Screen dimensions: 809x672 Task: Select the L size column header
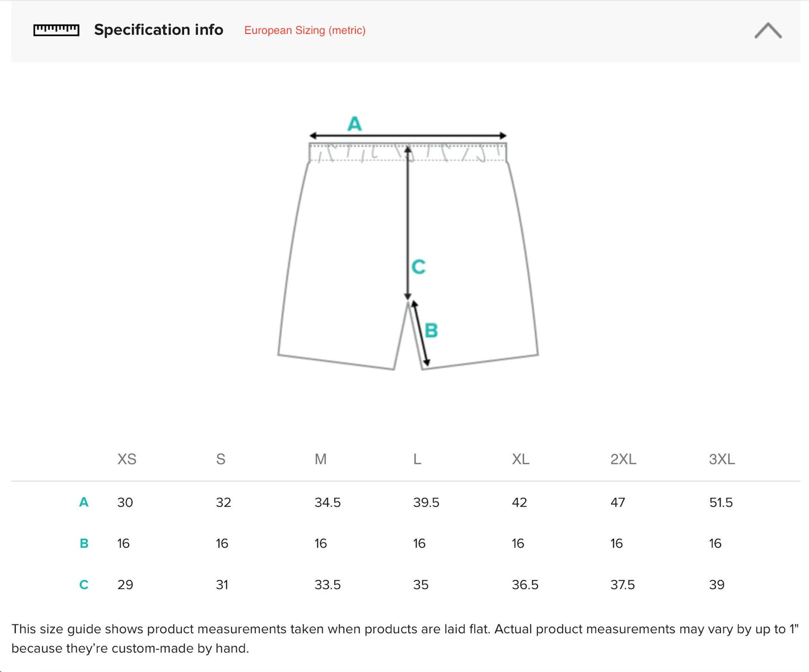coord(417,459)
